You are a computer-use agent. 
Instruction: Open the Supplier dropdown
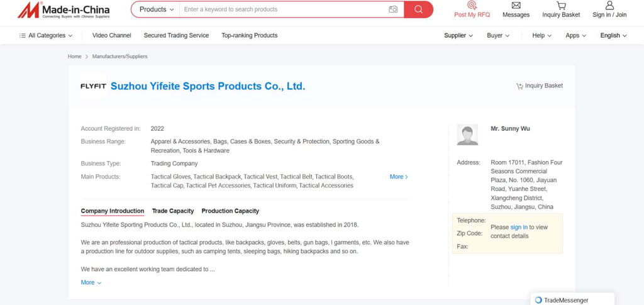click(x=458, y=36)
